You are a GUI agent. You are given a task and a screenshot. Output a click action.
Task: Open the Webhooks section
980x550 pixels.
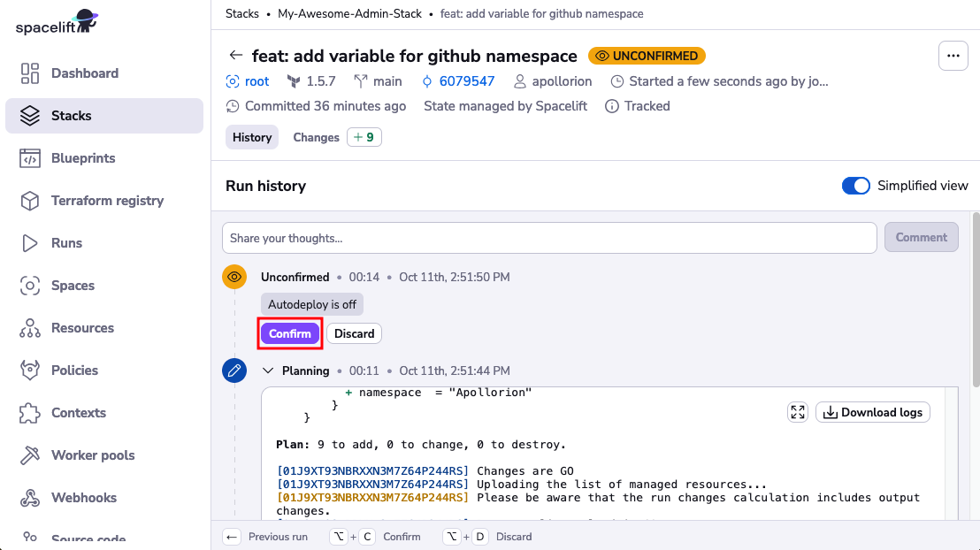pos(30,498)
